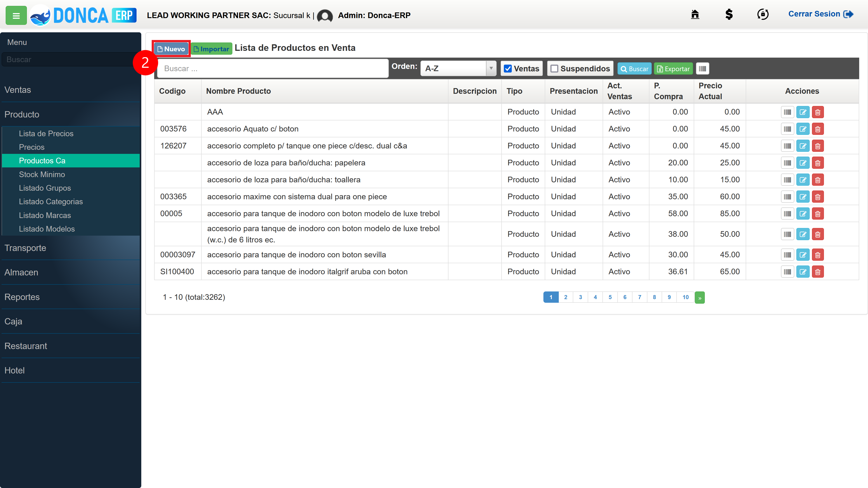Image resolution: width=868 pixels, height=488 pixels.
Task: Toggle the green hamburger menu button
Action: [x=16, y=15]
